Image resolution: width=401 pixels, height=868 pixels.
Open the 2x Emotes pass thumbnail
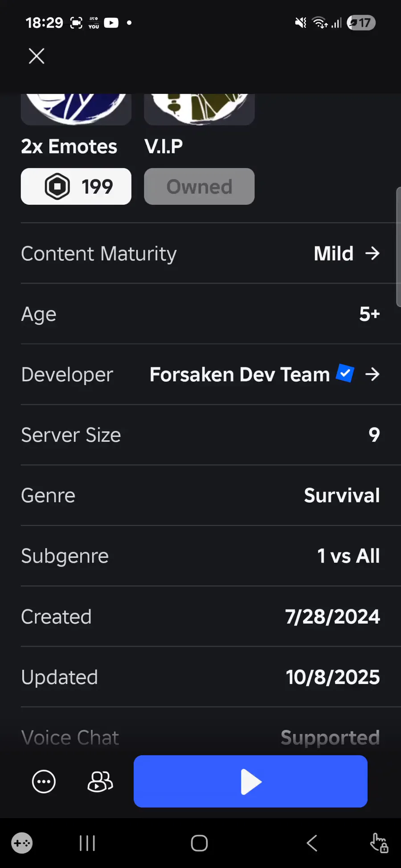click(76, 109)
